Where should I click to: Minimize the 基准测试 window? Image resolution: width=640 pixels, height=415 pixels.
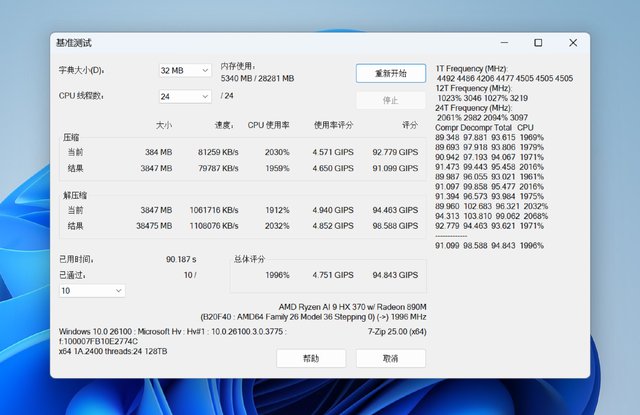coord(504,42)
